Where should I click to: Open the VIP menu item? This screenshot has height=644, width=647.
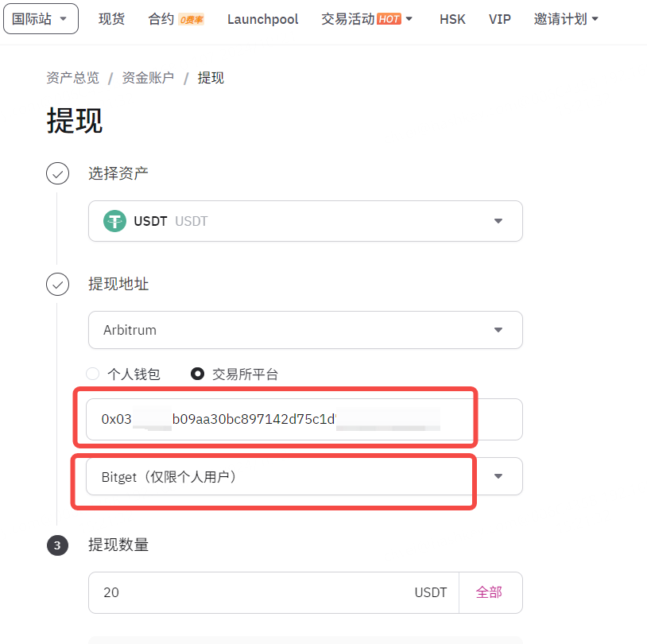[x=500, y=19]
